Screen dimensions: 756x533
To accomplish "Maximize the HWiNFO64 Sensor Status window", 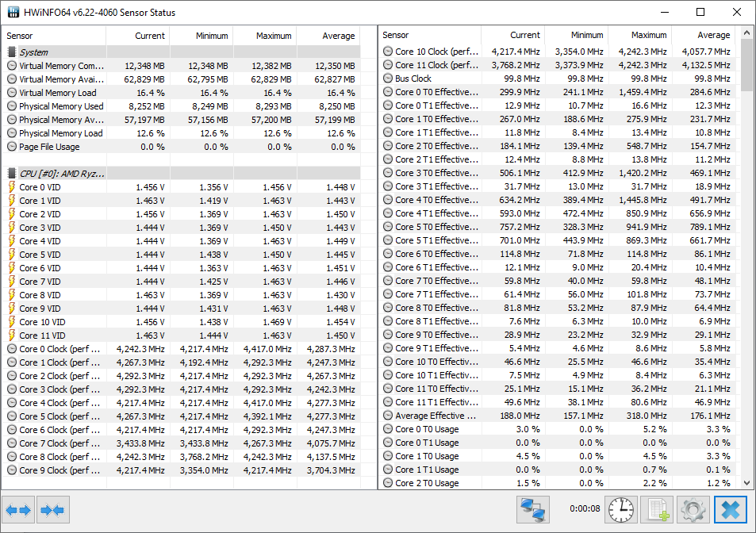I will 700,12.
